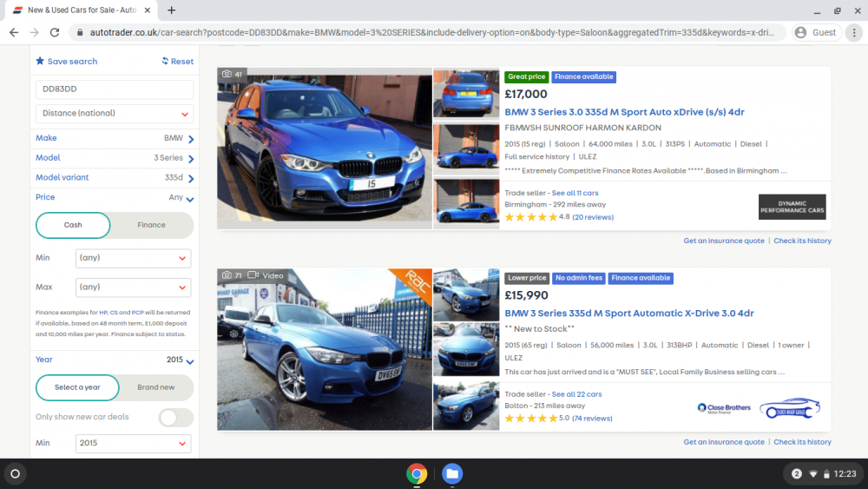Click the Lower price badge
The height and width of the screenshot is (489, 868).
(527, 278)
